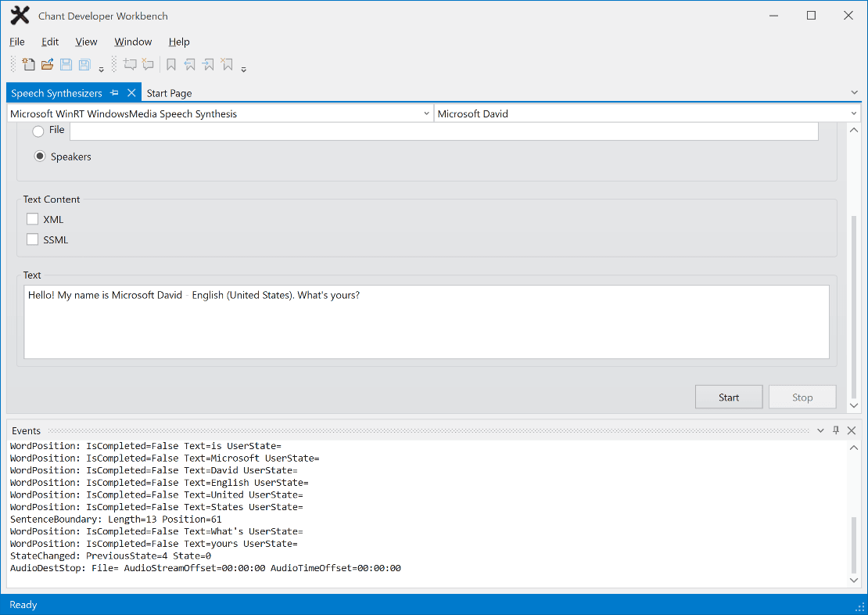
Task: Click the AudioDestStop event log line
Action: [x=206, y=568]
